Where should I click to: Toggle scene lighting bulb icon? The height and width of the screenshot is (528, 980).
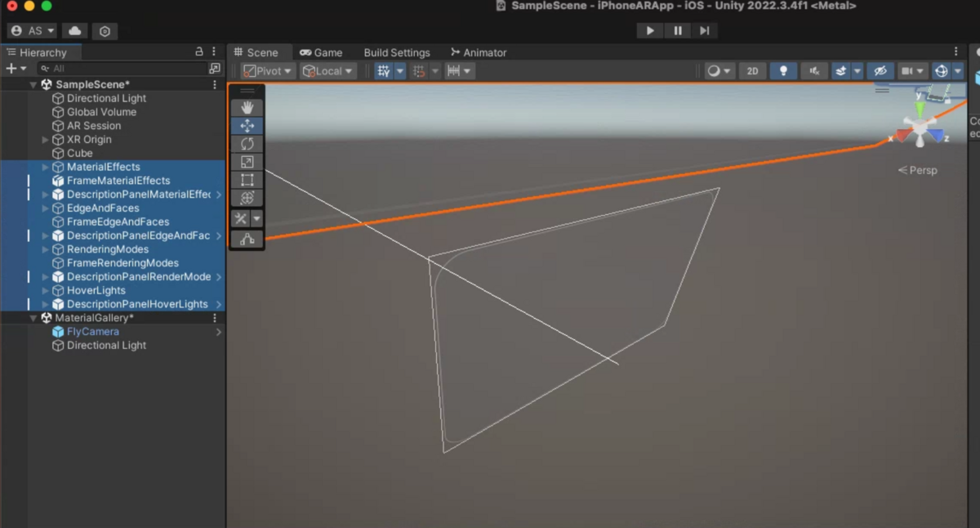[x=783, y=71]
